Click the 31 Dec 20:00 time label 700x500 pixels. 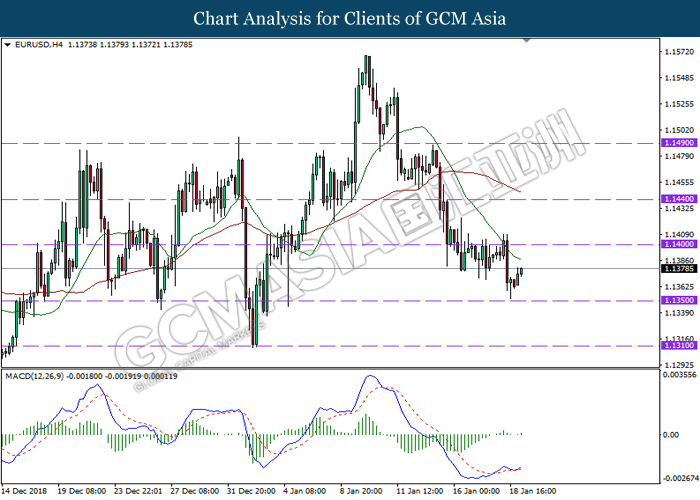tap(251, 492)
